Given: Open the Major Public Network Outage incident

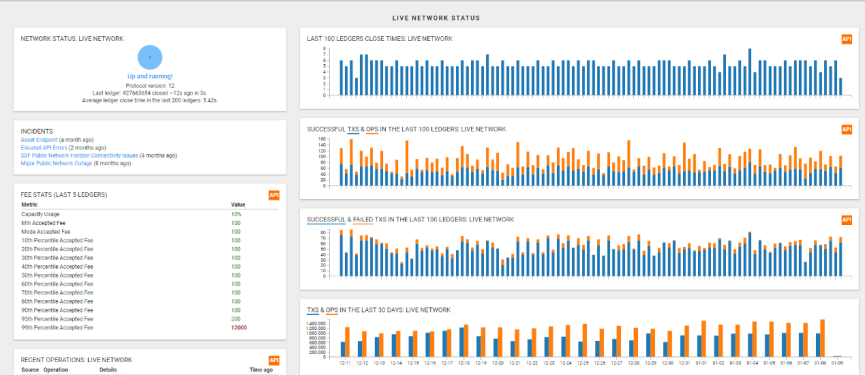Looking at the screenshot, I should tap(55, 163).
